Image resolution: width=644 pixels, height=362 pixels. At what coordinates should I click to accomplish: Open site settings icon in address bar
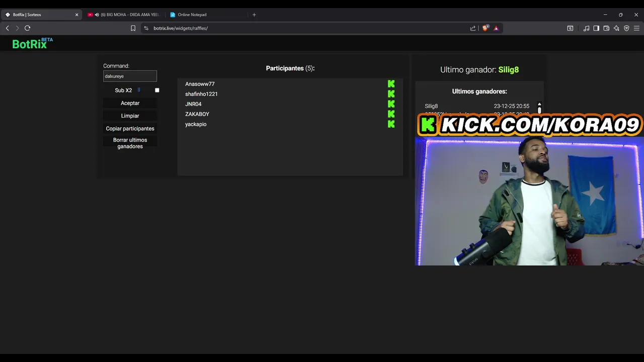tap(146, 28)
